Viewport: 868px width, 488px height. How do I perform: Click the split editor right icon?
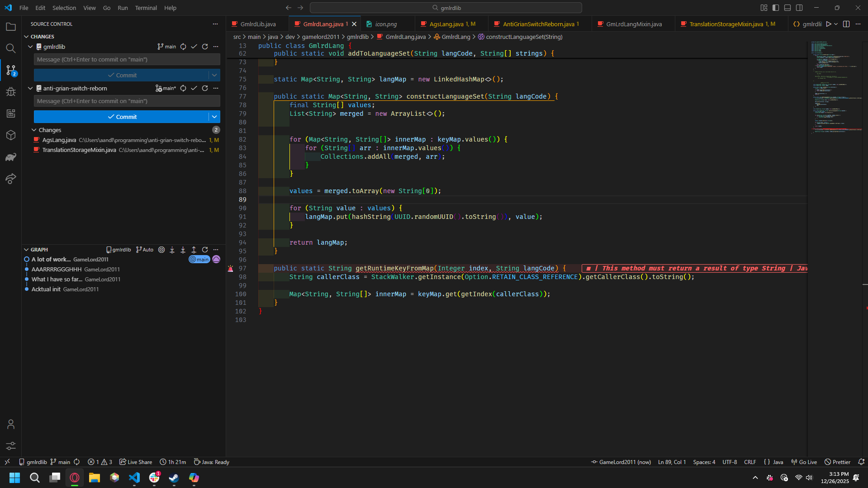pyautogui.click(x=846, y=24)
